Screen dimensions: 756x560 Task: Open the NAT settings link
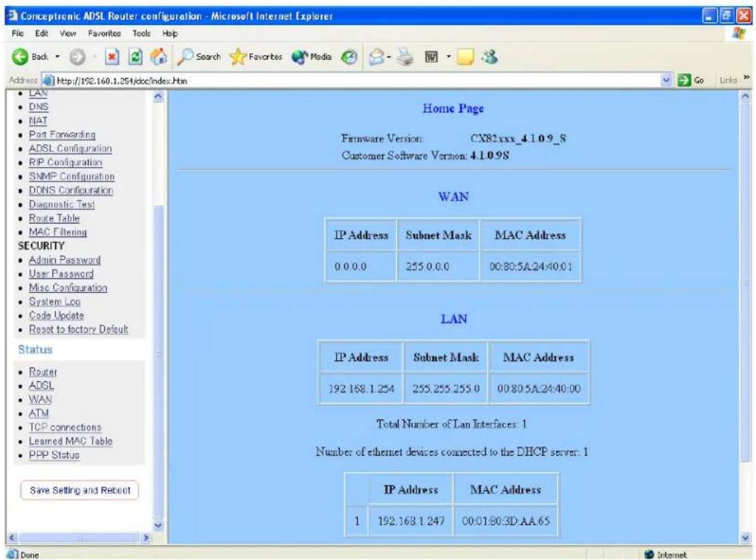38,121
